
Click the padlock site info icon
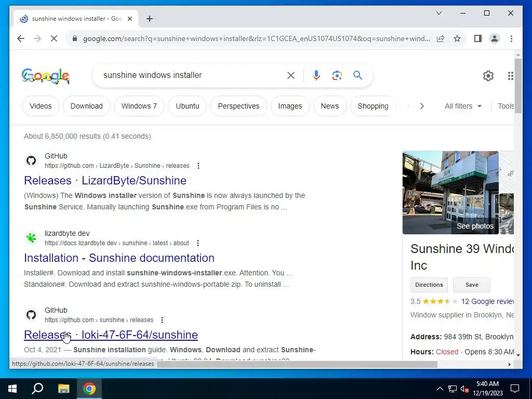(75, 38)
